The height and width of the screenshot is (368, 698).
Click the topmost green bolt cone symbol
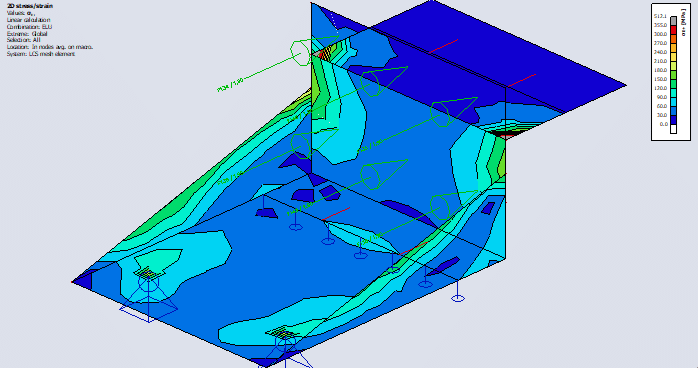pyautogui.click(x=314, y=52)
